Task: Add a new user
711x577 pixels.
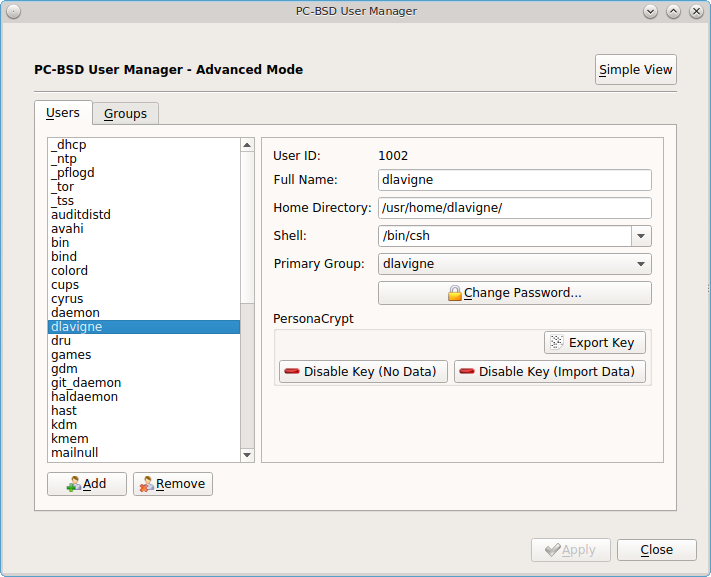Action: coord(87,484)
